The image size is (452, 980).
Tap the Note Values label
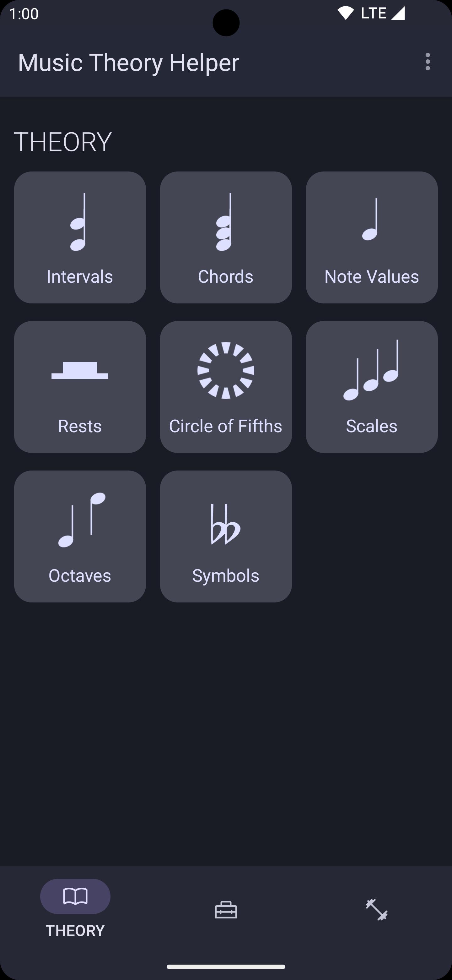click(x=371, y=277)
